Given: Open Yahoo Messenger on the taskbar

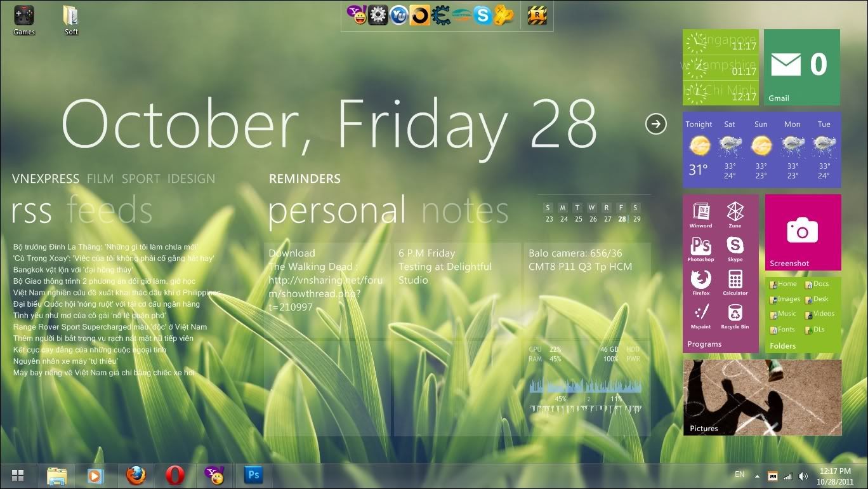Looking at the screenshot, I should point(214,475).
